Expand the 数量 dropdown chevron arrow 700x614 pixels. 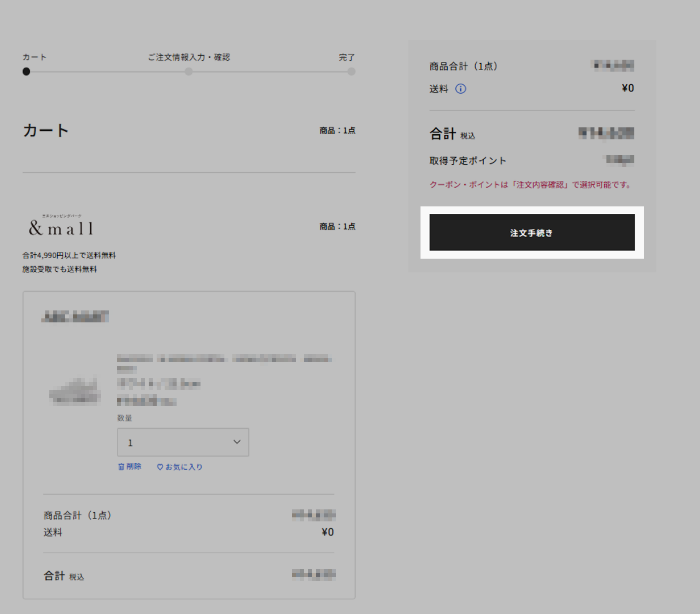(237, 442)
